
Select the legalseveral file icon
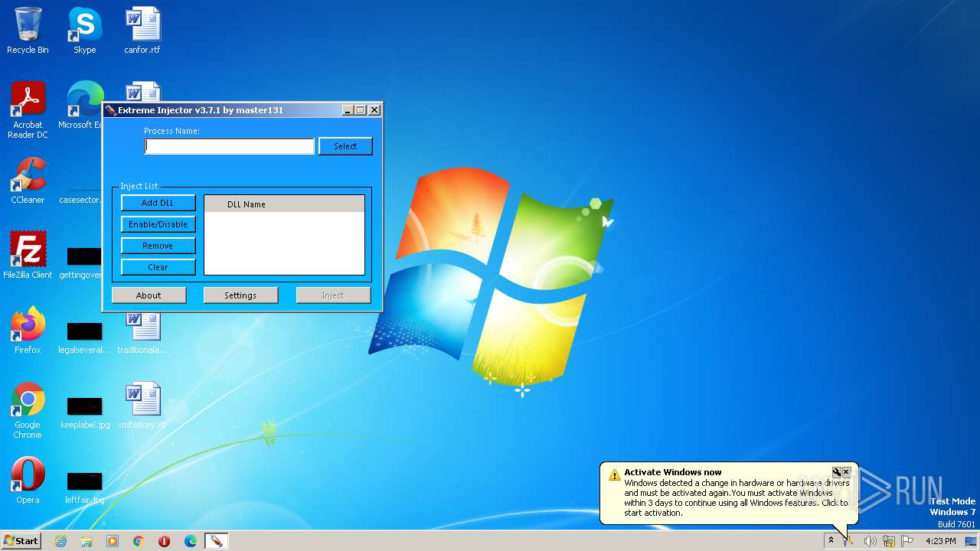pos(84,337)
